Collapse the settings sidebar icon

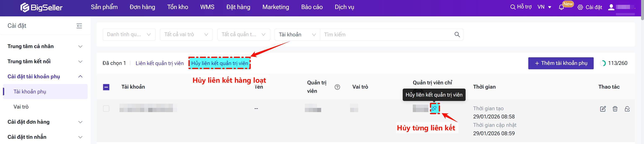[79, 26]
